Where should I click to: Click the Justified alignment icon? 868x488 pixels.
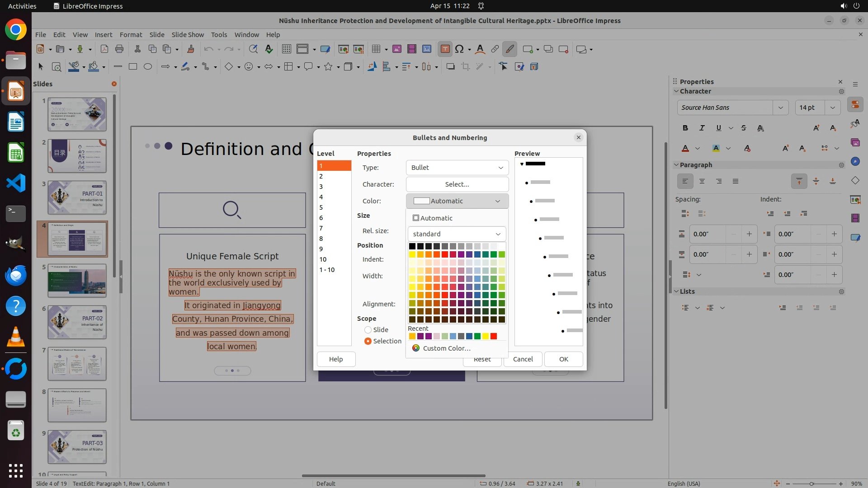coord(736,181)
